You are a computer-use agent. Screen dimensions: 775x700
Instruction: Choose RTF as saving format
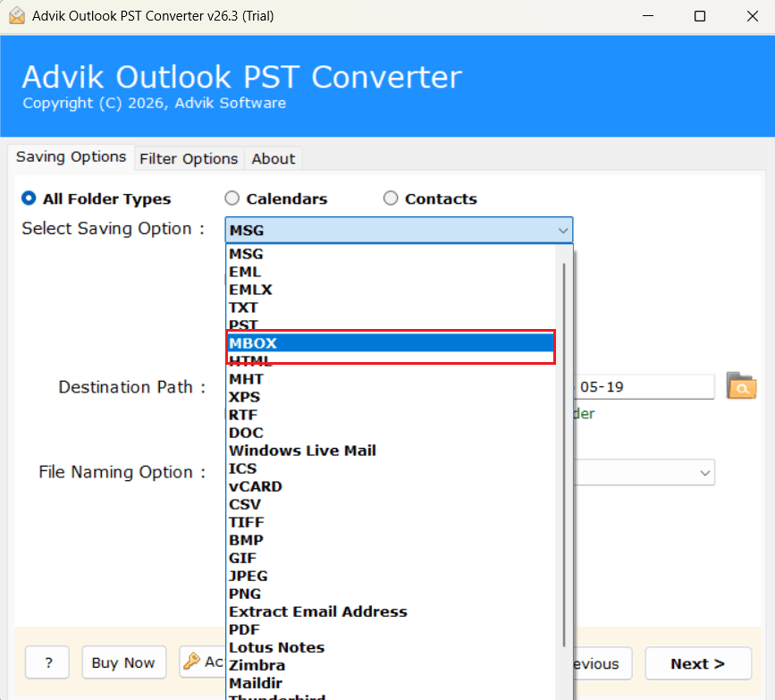tap(391, 415)
